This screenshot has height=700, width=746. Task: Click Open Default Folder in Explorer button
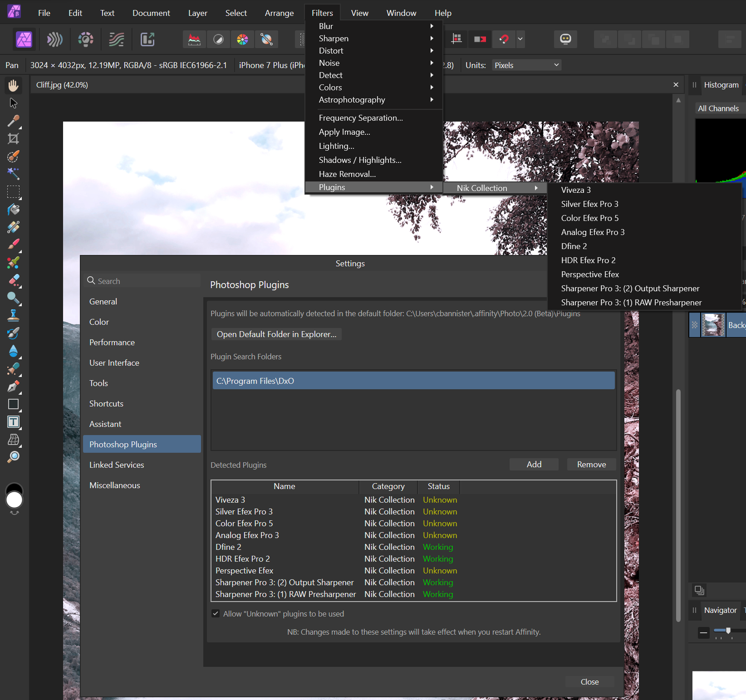(x=277, y=334)
